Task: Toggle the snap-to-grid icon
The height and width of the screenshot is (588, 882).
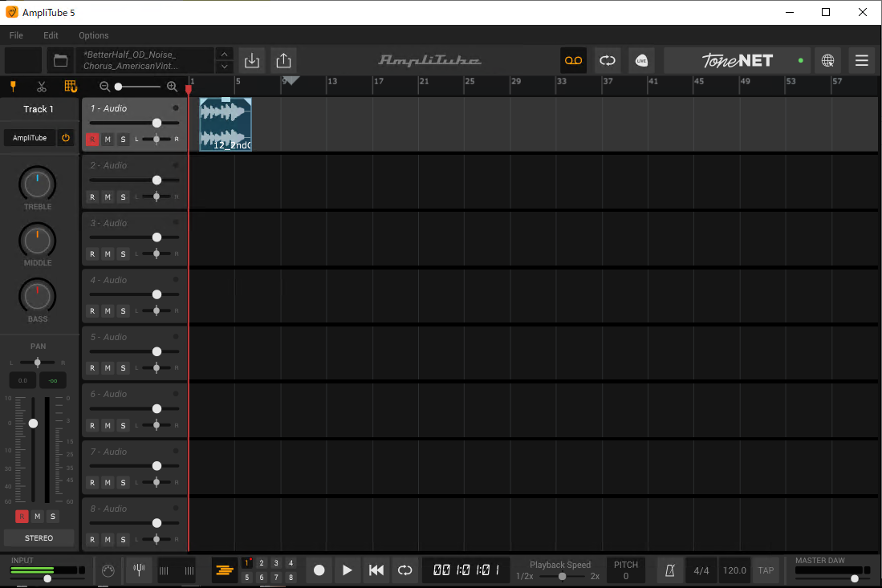Action: (x=71, y=87)
